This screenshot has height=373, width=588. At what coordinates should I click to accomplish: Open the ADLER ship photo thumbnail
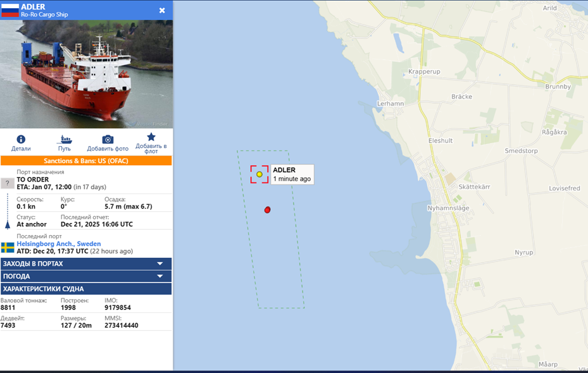click(86, 74)
